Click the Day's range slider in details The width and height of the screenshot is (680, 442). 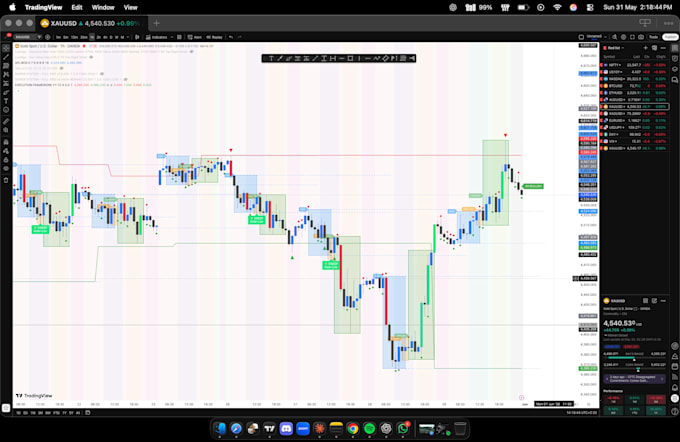tap(634, 358)
